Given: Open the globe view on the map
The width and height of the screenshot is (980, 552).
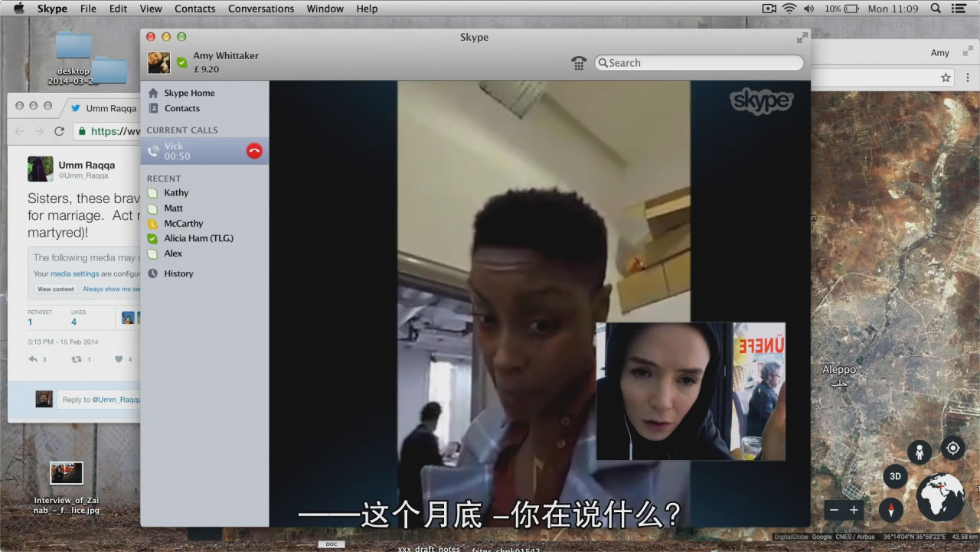Looking at the screenshot, I should click(x=941, y=496).
